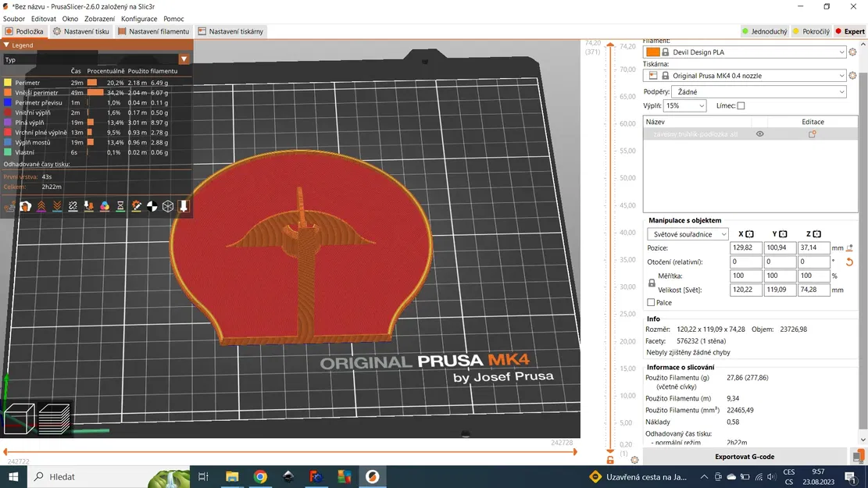Screen dimensions: 868x488
Task: Toggle the Límec (brim) checkbox
Action: [x=741, y=105]
